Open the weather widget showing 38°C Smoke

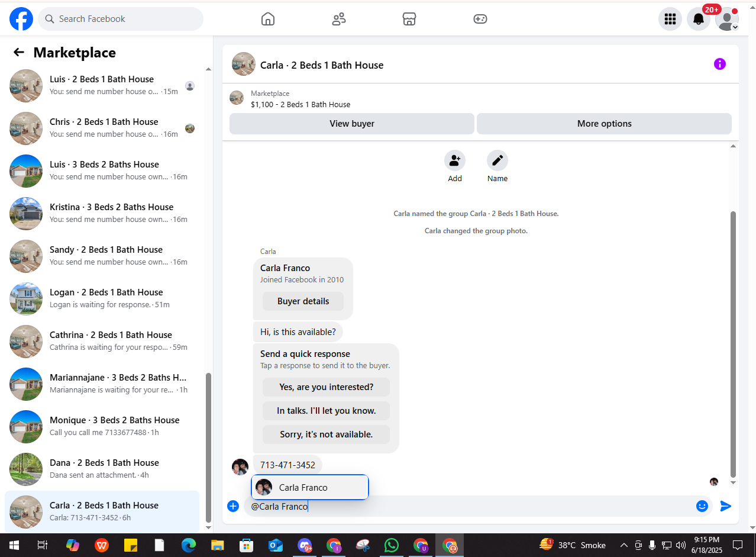click(x=573, y=545)
